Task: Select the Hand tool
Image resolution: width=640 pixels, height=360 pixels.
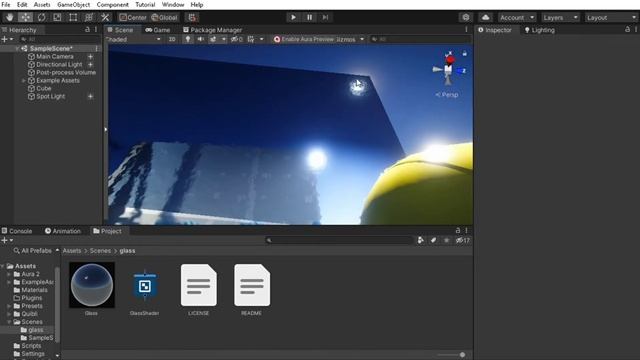Action: (x=9, y=17)
